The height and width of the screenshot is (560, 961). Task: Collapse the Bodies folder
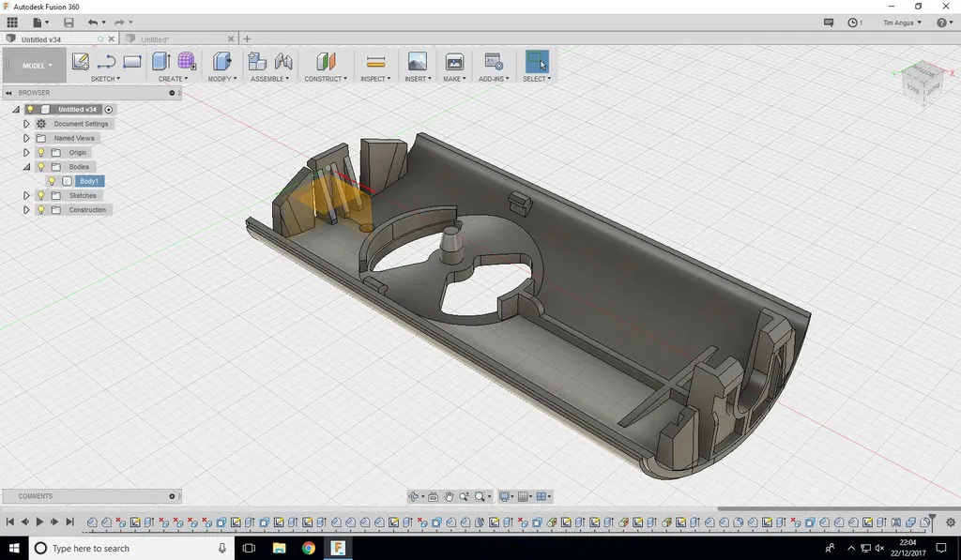[x=26, y=167]
